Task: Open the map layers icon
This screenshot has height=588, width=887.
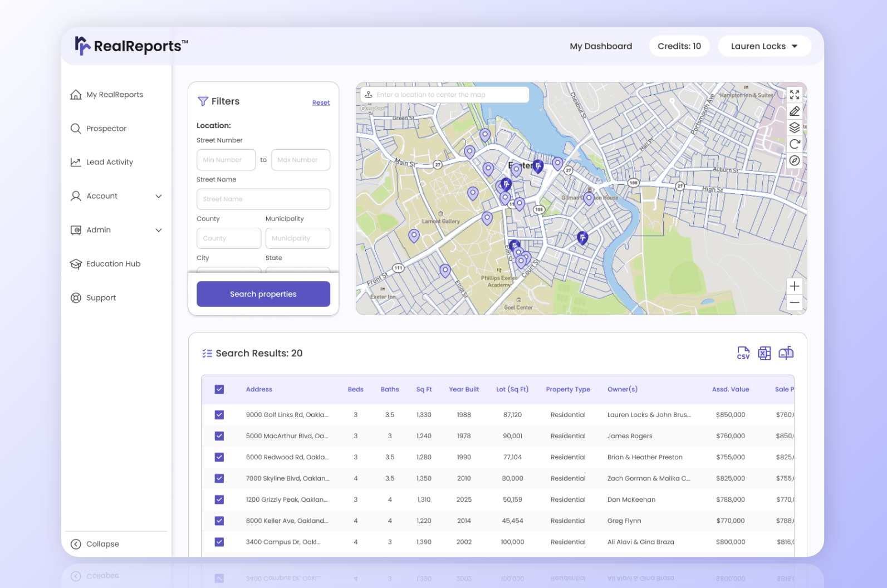Action: point(794,128)
